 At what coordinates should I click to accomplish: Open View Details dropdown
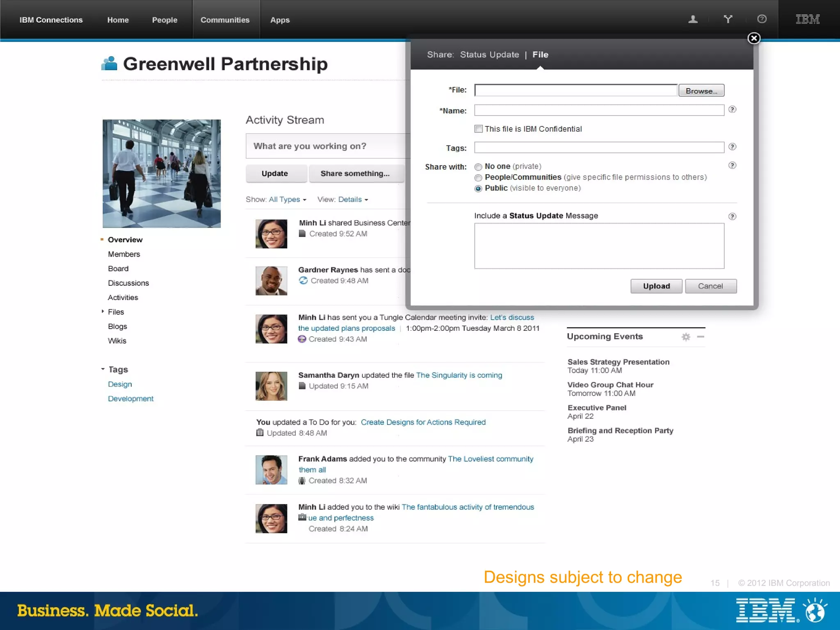point(353,200)
